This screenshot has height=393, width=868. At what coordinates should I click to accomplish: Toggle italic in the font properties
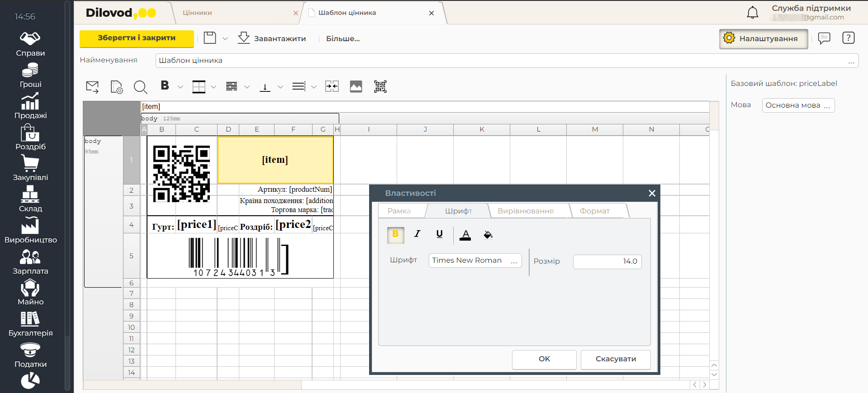[x=417, y=234]
